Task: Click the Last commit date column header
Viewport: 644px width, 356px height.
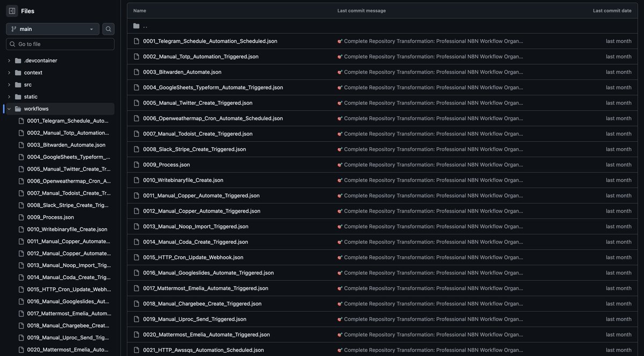Action: [x=612, y=11]
